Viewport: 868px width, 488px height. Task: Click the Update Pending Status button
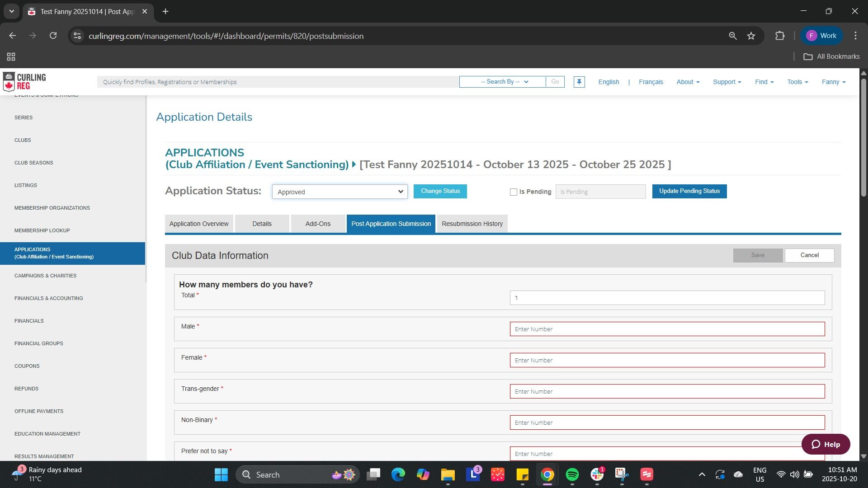click(689, 191)
